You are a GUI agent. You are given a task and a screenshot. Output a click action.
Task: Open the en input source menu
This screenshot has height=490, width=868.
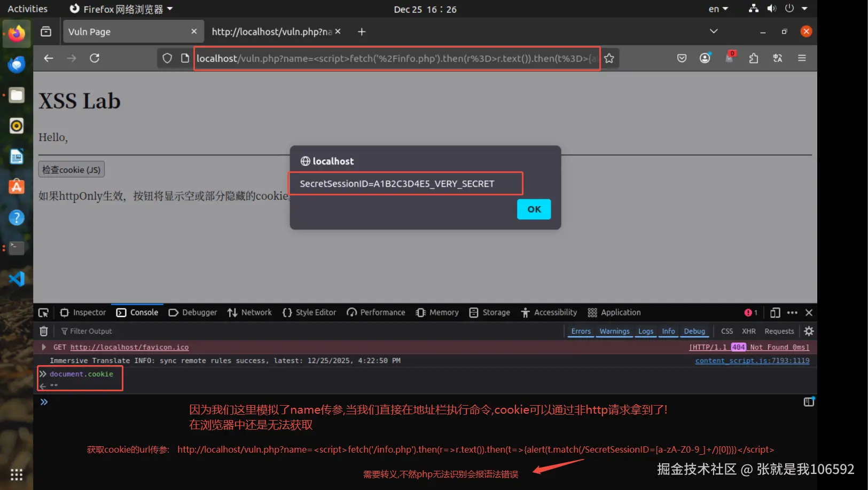point(718,9)
